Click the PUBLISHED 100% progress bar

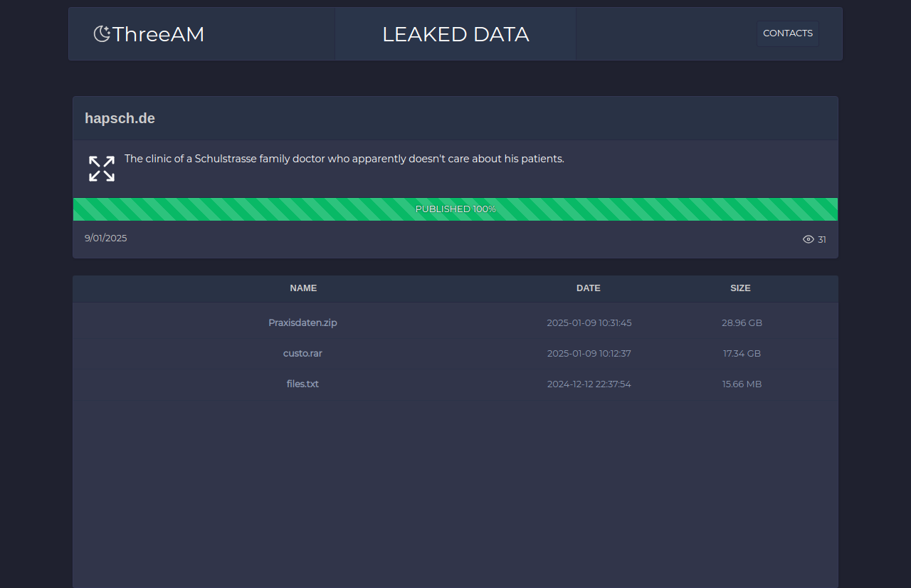click(x=455, y=209)
